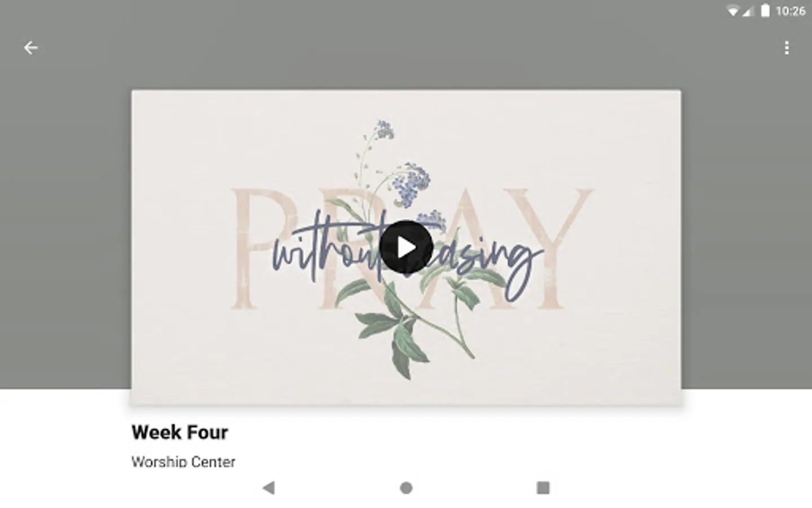
Task: Select the Week Four title
Action: 180,432
